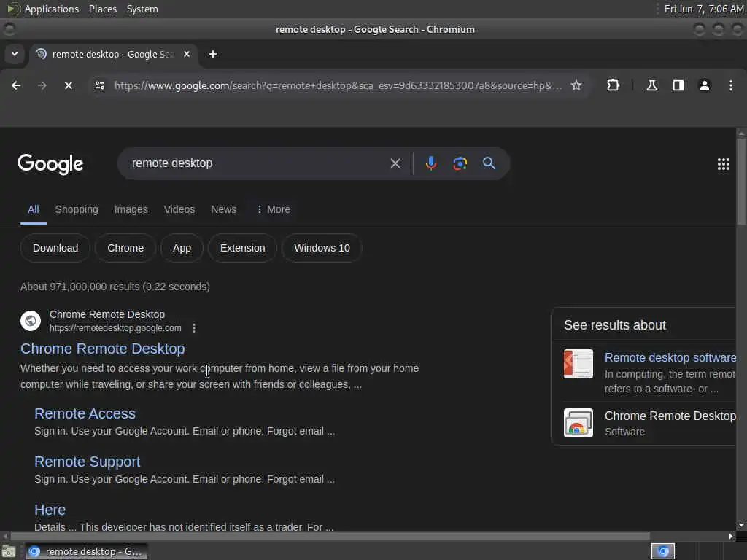The image size is (747, 560).
Task: Open the Remote Support sitelink
Action: coord(88,462)
